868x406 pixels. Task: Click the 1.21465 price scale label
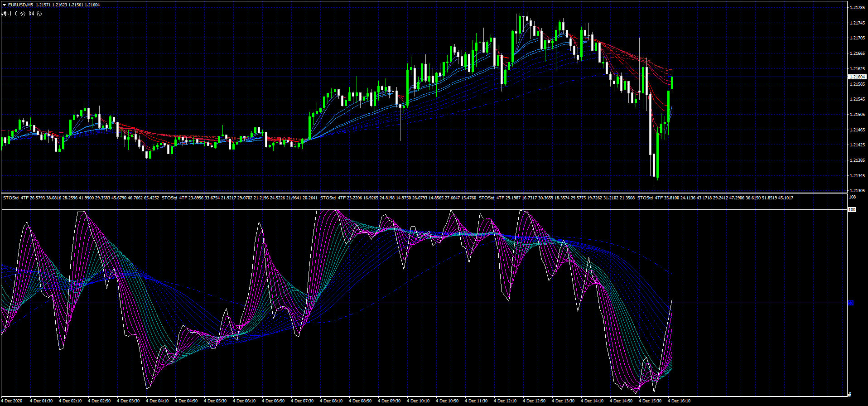tap(858, 130)
